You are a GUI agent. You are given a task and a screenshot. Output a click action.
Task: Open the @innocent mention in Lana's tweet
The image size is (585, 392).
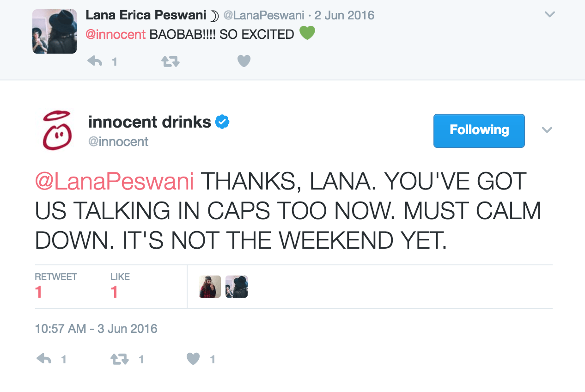point(116,34)
